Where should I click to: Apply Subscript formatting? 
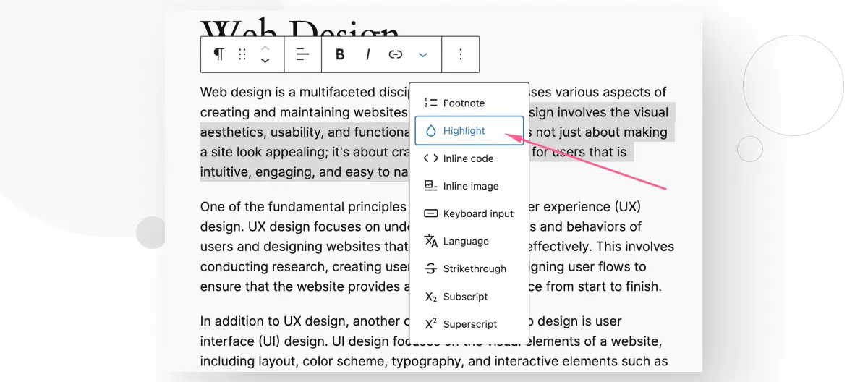coord(469,297)
